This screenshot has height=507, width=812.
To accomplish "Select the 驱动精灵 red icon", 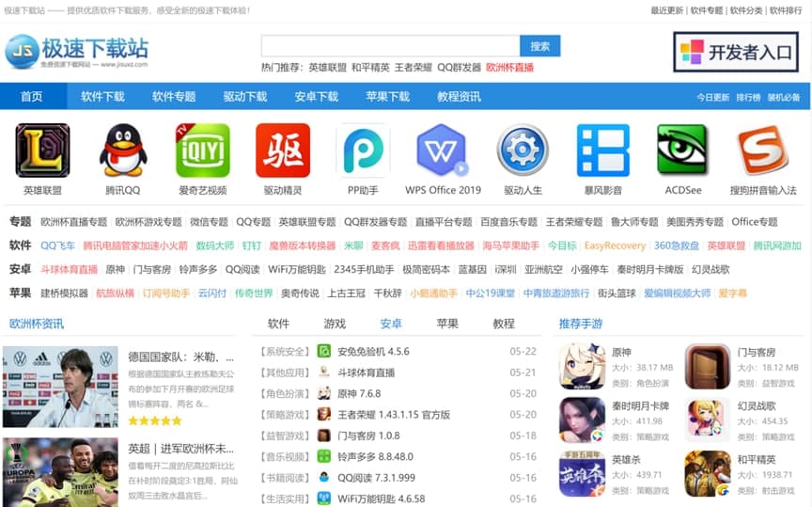I will coord(283,151).
